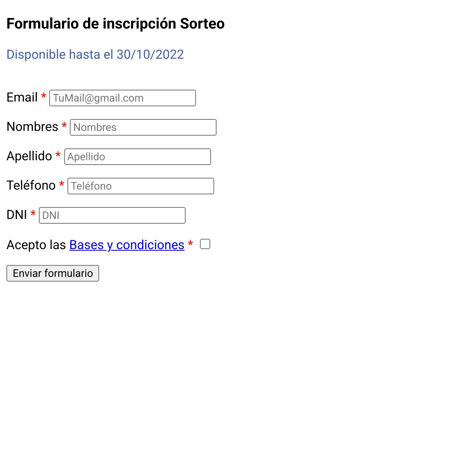The image size is (476, 476).
Task: Select the Apellido input box
Action: click(x=138, y=157)
